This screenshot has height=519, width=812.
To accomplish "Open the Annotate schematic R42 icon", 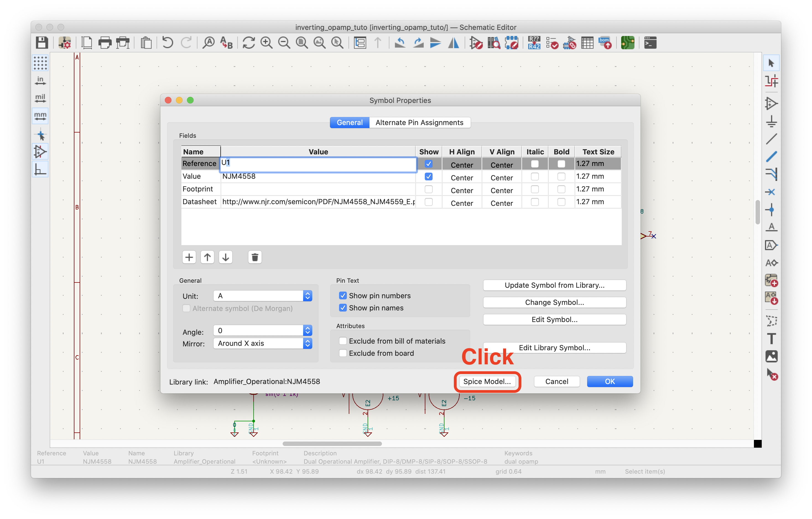I will pyautogui.click(x=534, y=43).
